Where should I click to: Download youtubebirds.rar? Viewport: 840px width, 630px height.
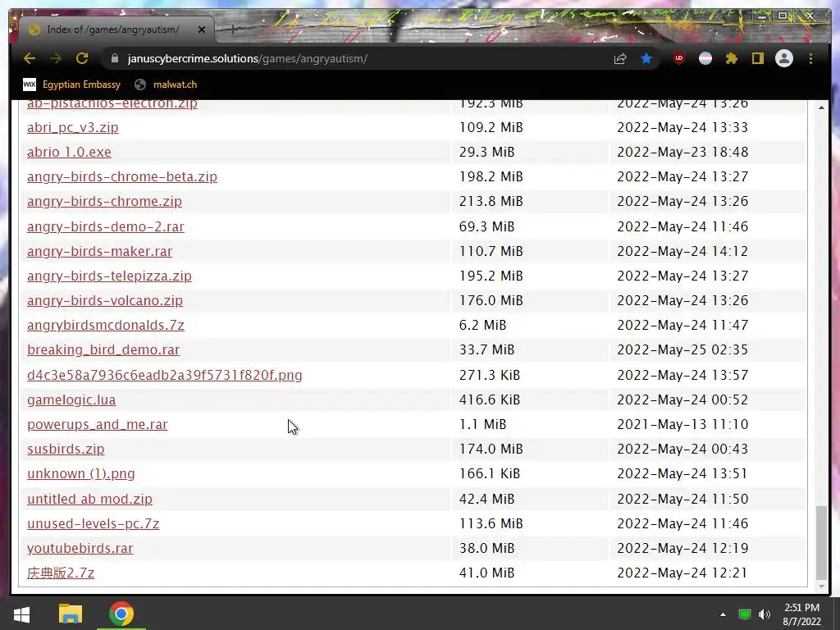[80, 548]
